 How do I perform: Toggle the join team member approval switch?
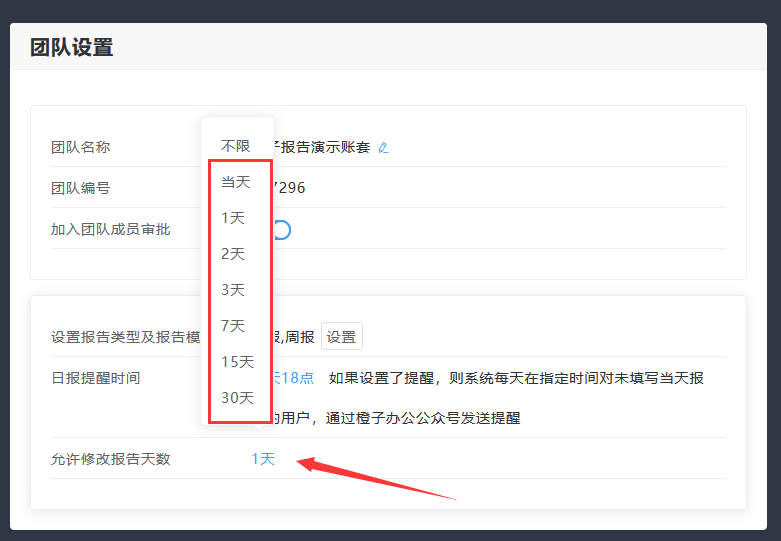point(281,230)
